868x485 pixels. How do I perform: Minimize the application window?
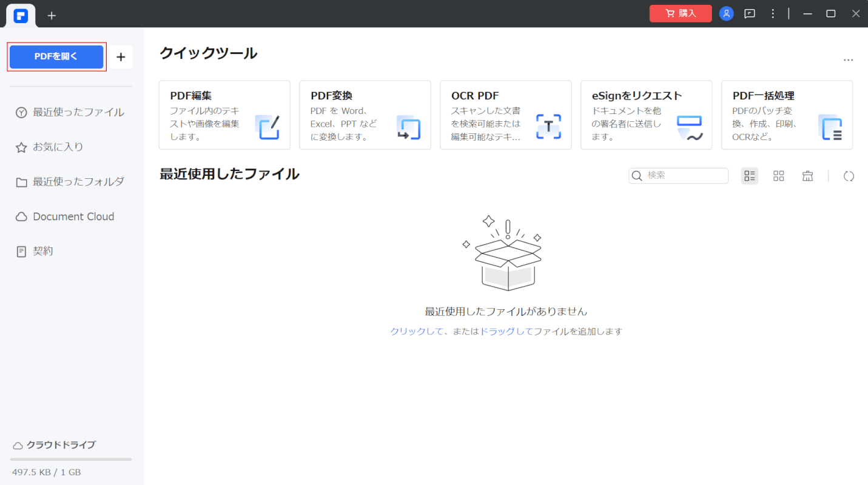click(x=808, y=13)
